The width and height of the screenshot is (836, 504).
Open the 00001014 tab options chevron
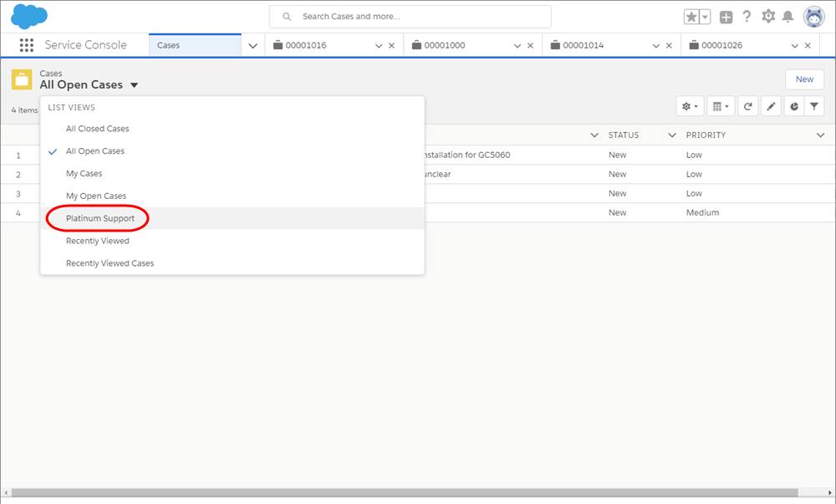[x=656, y=46]
